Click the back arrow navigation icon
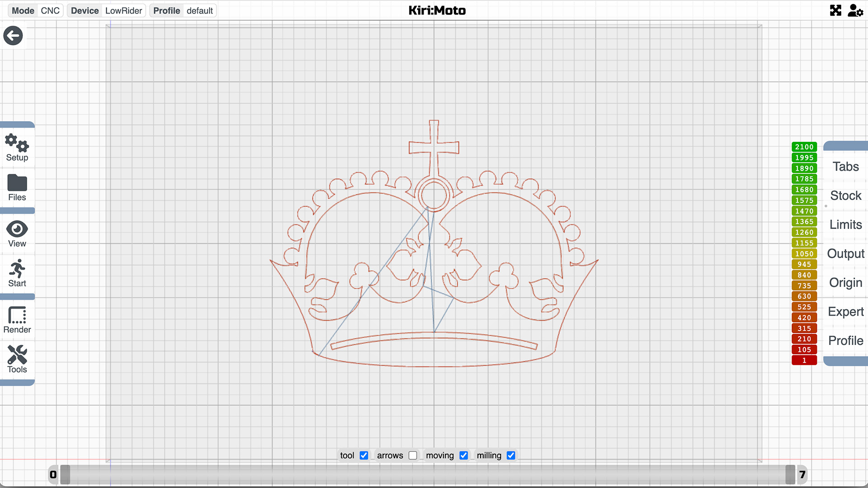 pos(13,36)
